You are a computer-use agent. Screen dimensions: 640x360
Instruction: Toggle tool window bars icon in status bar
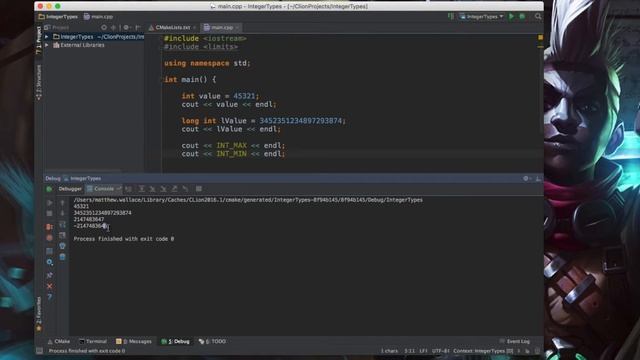tap(39, 351)
